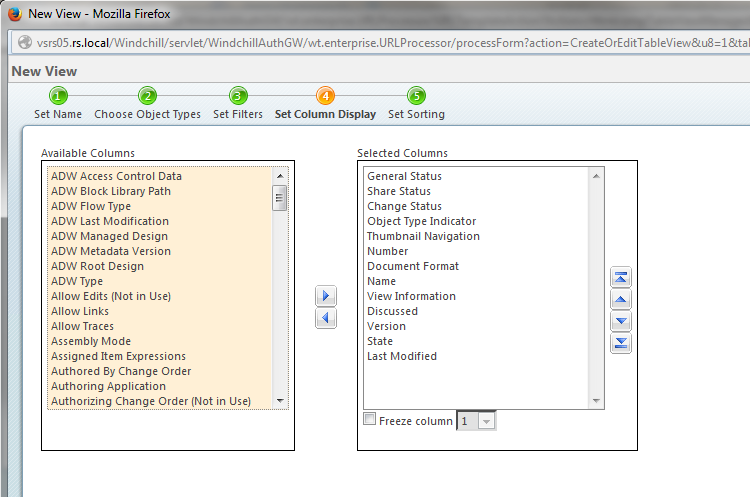Move selected column to bottom
Image resolution: width=750 pixels, height=497 pixels.
(x=621, y=343)
